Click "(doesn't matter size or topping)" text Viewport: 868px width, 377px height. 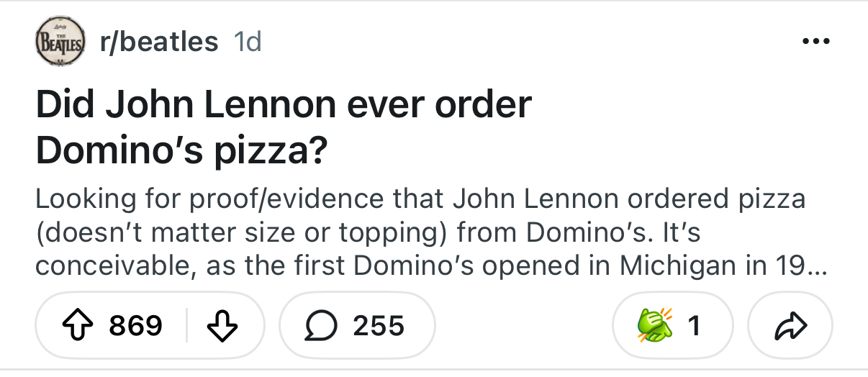(x=240, y=232)
